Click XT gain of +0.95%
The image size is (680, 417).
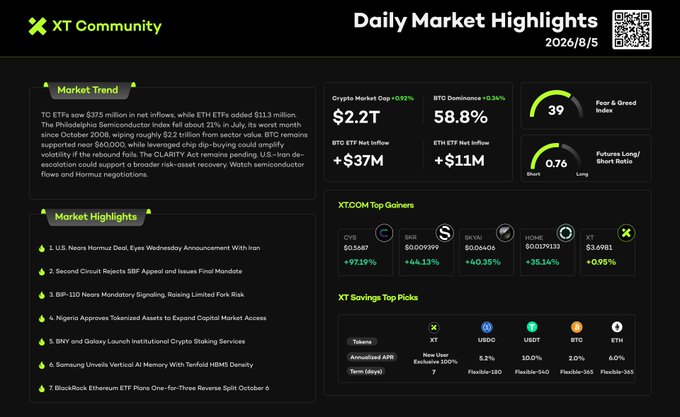(x=601, y=262)
